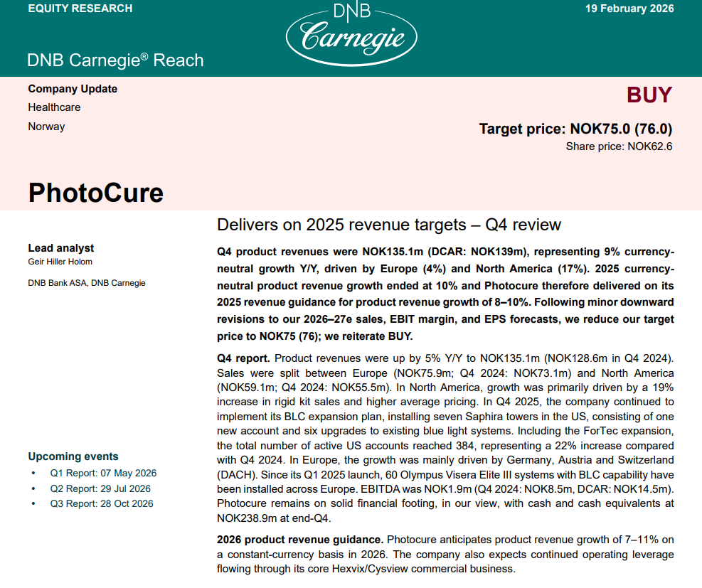Image resolution: width=702 pixels, height=588 pixels.
Task: Select the Q3 Report 28 Oct 2026 entry
Action: click(x=101, y=504)
